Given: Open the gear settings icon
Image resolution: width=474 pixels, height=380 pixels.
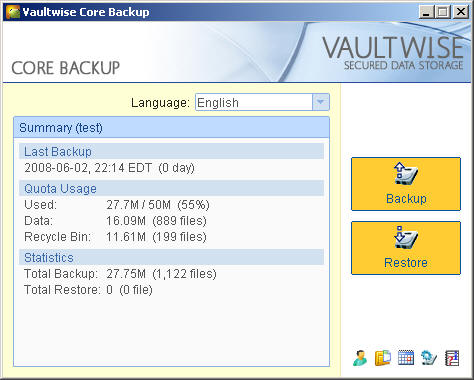Looking at the screenshot, I should pos(429,358).
